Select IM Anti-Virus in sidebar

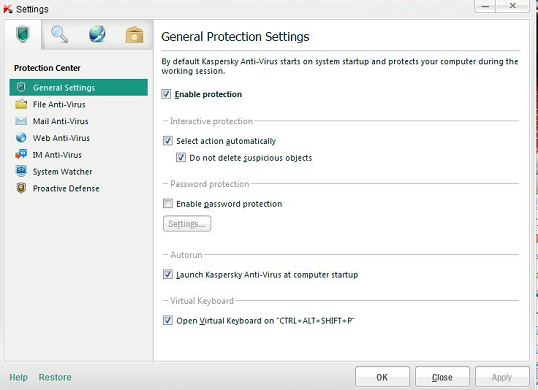tap(79, 155)
